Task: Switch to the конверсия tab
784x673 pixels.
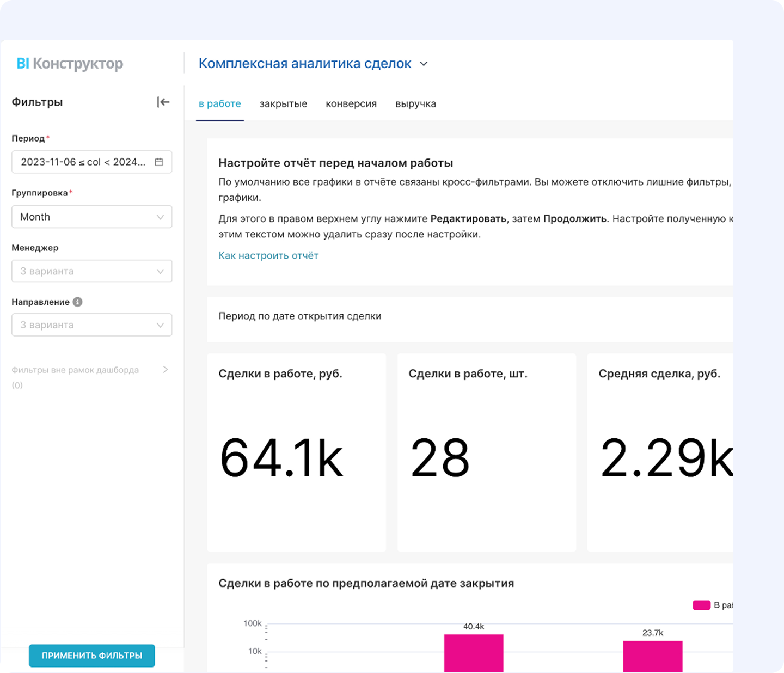Action: point(351,104)
